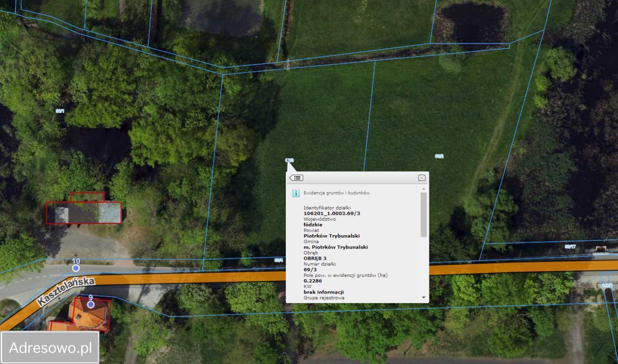Screen dimensions: 618x364
Task: Click the Kasztelańska street name label
Action: click(67, 292)
